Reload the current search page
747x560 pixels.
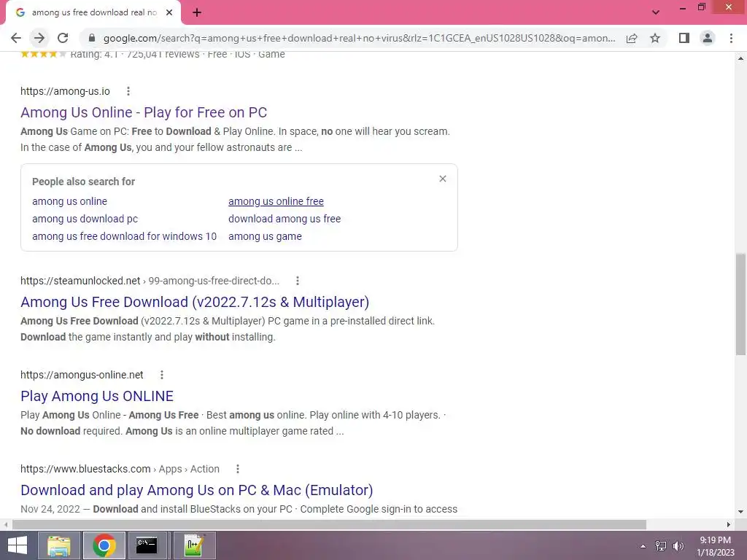click(x=63, y=38)
